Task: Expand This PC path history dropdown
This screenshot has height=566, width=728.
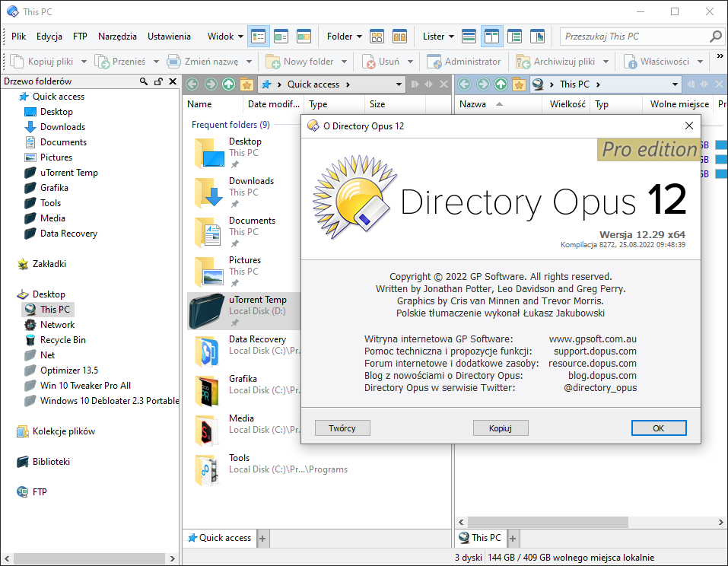Action: pyautogui.click(x=675, y=84)
